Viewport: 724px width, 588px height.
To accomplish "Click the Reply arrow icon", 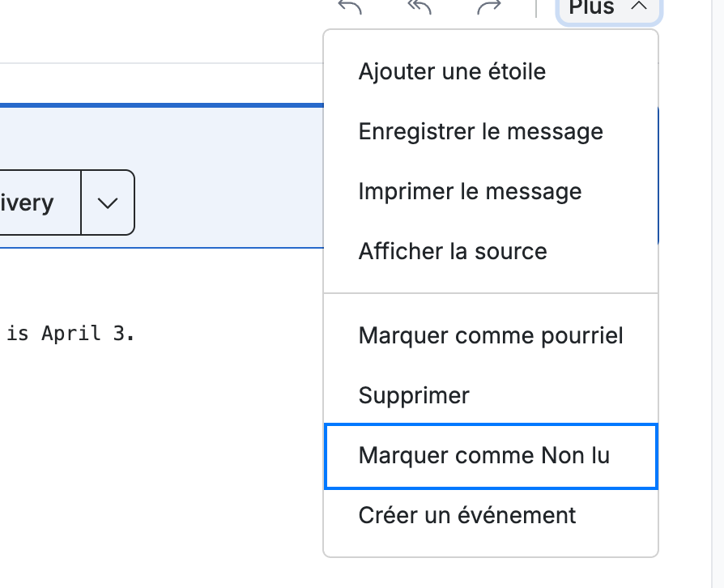I will pos(350,7).
